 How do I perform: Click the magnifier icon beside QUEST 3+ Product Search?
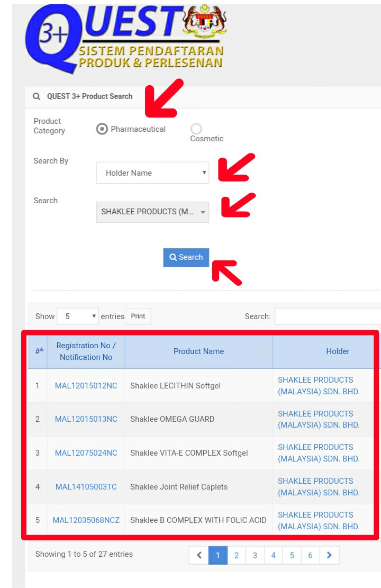click(37, 96)
